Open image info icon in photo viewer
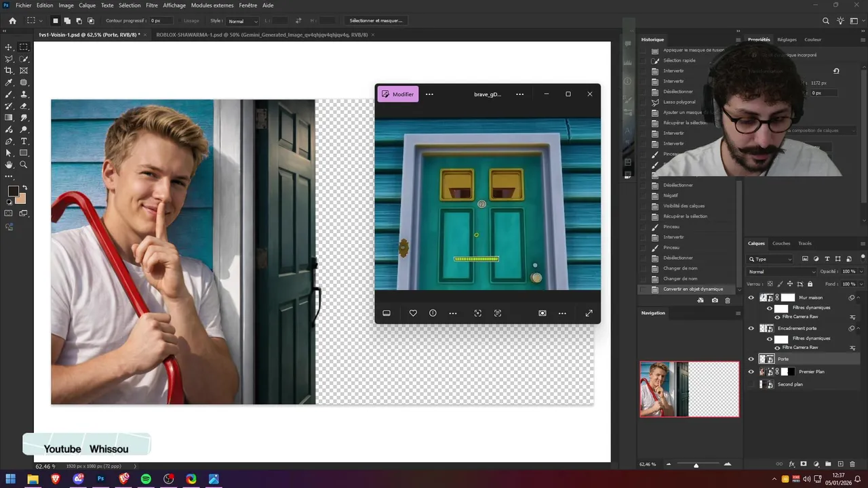This screenshot has width=868, height=488. click(433, 313)
